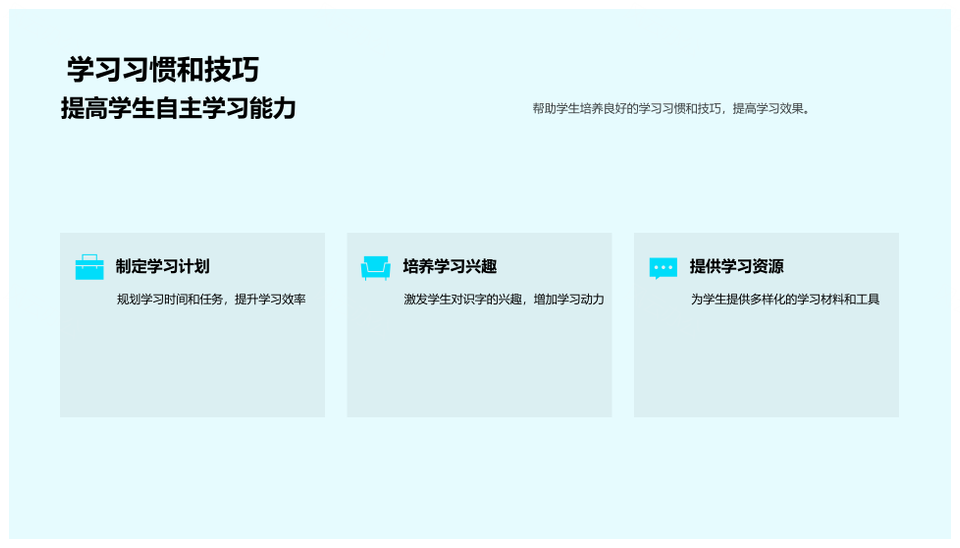Click the gap between first and second cards
Viewport: 960px width, 548px height.
[336, 325]
